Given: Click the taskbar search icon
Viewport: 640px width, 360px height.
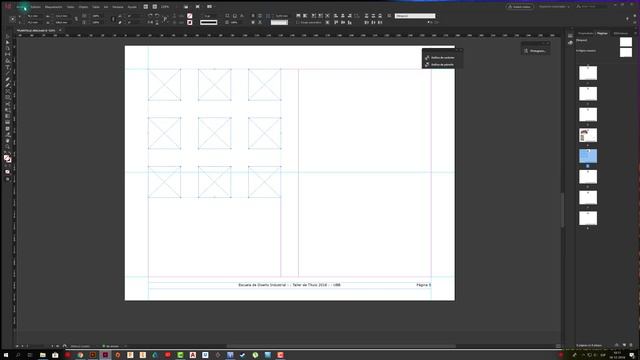Looking at the screenshot, I should tap(18, 355).
